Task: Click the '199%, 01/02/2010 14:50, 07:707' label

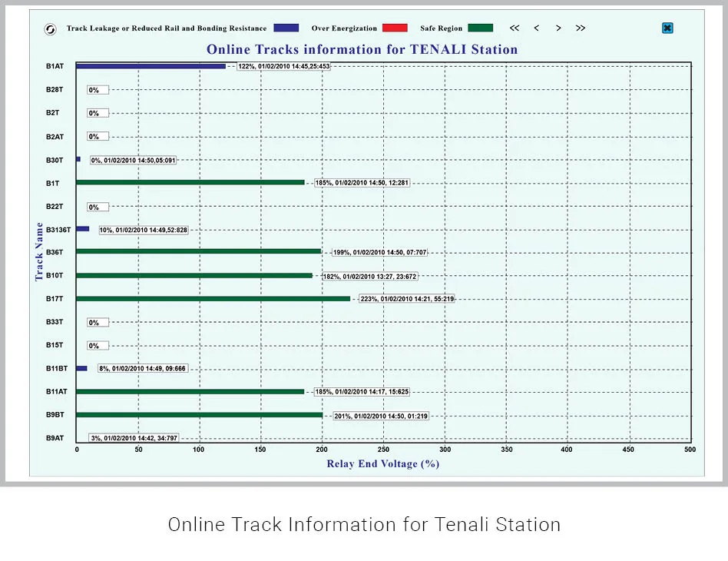Action: pos(380,252)
